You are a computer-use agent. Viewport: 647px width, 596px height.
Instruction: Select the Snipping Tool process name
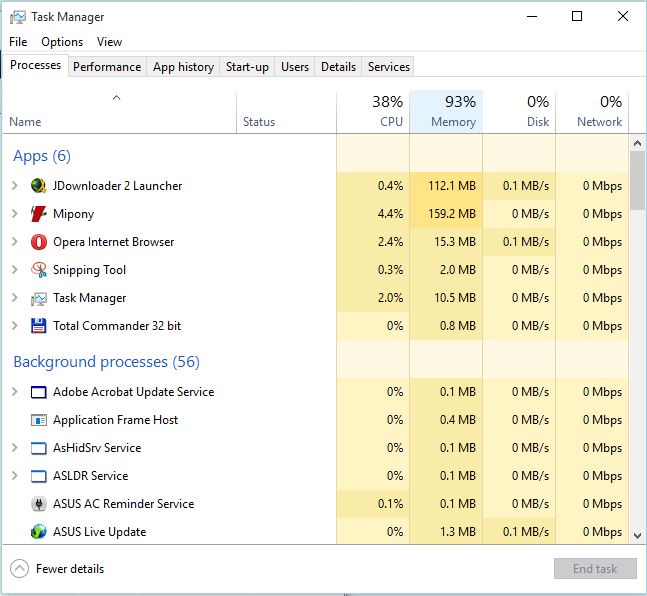pyautogui.click(x=89, y=270)
